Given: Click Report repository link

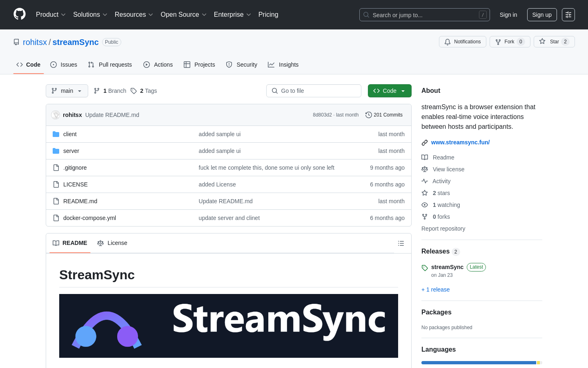Looking at the screenshot, I should [x=443, y=229].
